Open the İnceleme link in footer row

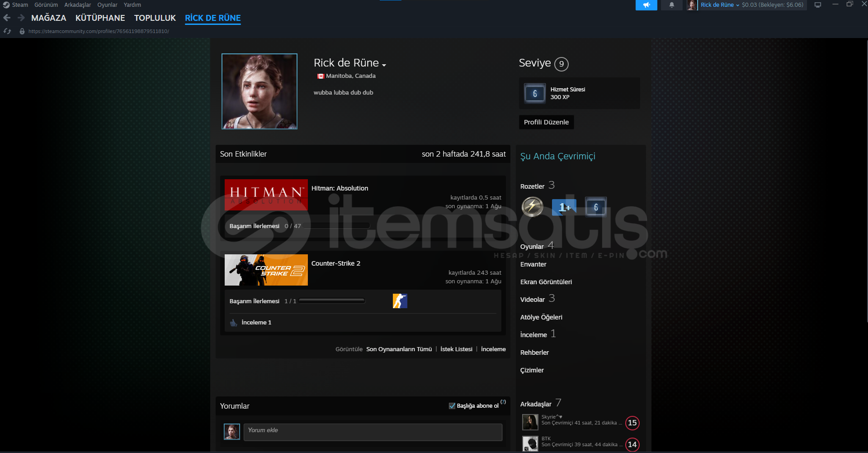(493, 349)
